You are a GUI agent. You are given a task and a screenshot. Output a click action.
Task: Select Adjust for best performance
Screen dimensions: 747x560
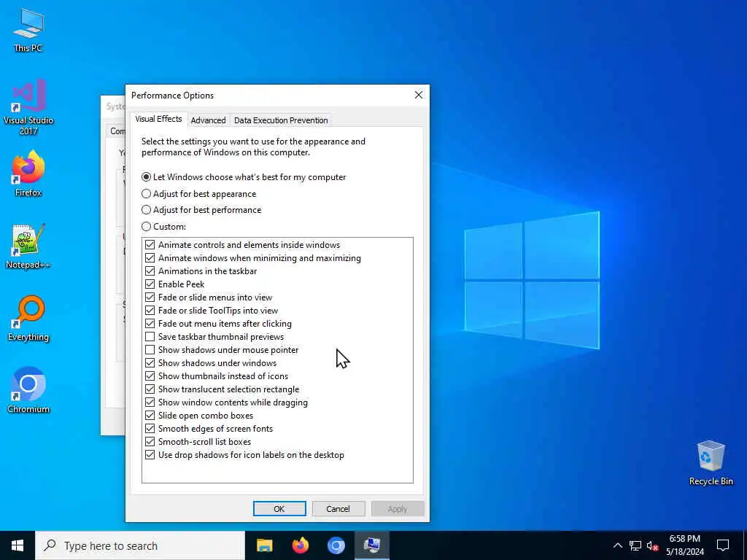(x=201, y=210)
